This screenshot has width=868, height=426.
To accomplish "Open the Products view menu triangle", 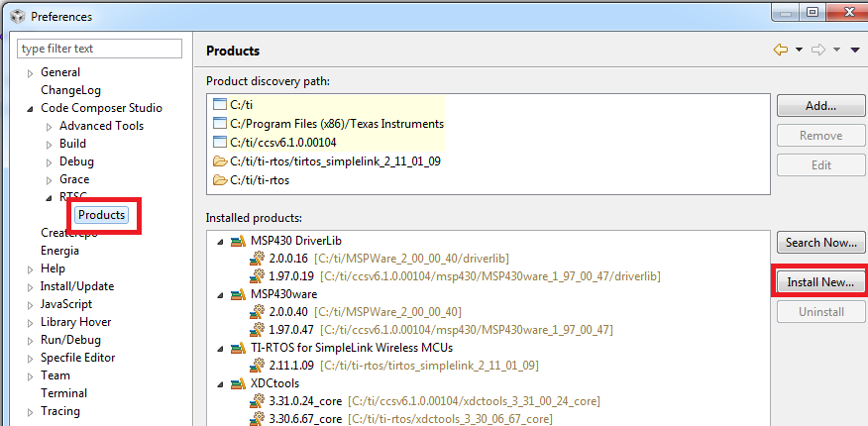I will 855,51.
